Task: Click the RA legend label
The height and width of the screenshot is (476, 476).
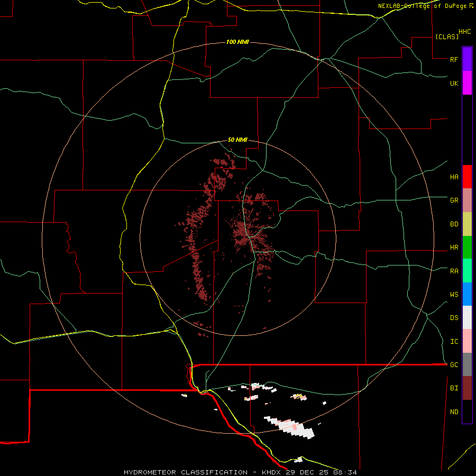Action: coord(454,271)
